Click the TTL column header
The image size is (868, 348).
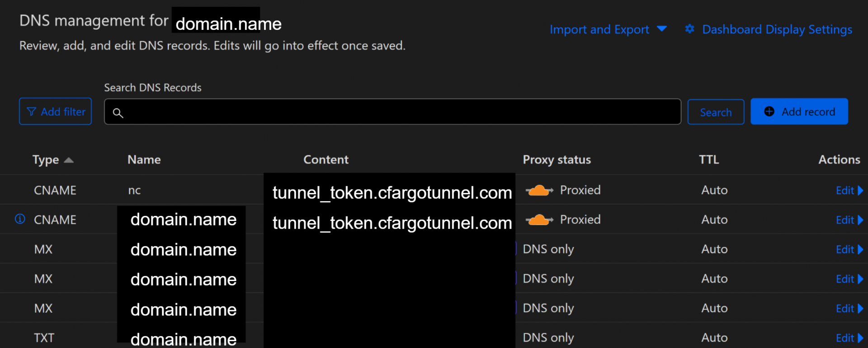coord(709,160)
